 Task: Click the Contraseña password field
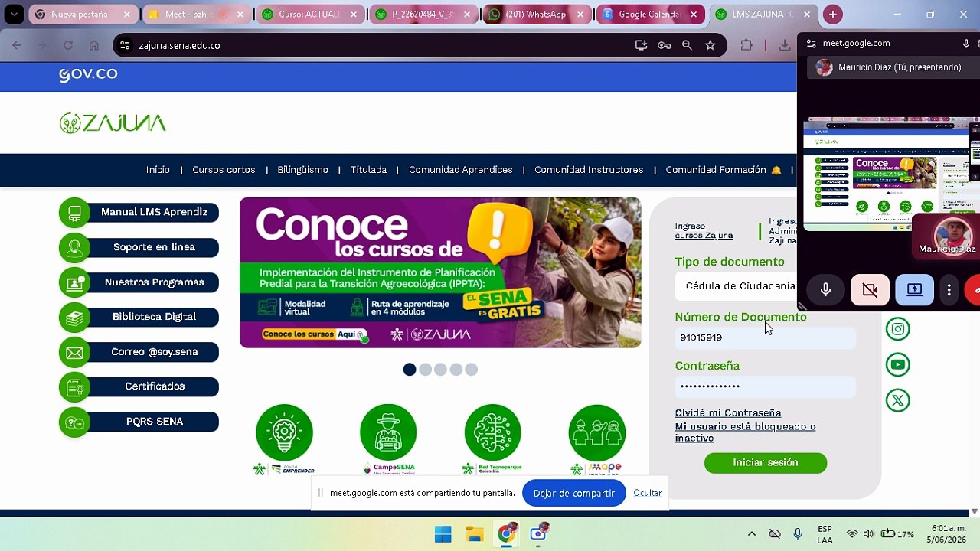765,386
